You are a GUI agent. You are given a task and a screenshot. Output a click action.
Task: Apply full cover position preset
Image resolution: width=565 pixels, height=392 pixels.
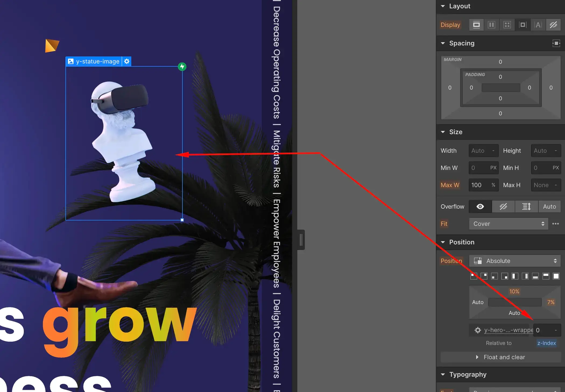point(556,276)
